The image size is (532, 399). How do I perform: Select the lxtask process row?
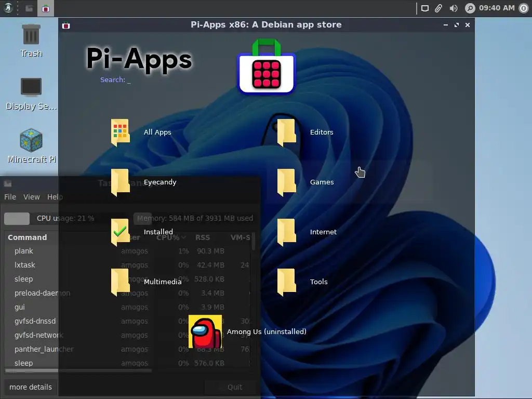coord(128,265)
